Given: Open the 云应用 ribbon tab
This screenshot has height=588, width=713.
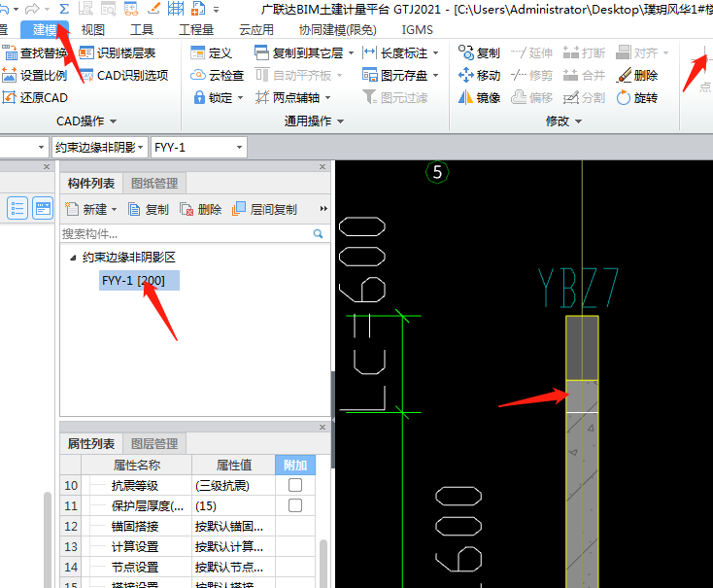Looking at the screenshot, I should click(x=256, y=29).
